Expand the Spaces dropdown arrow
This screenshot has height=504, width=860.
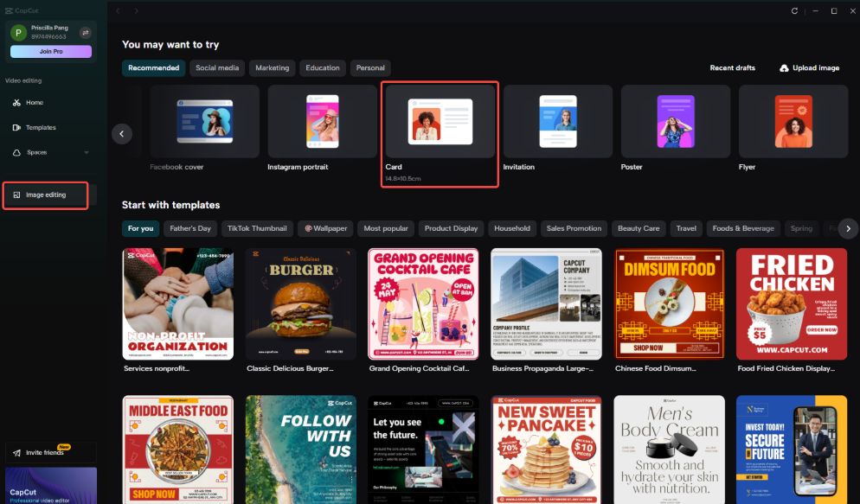coord(87,152)
